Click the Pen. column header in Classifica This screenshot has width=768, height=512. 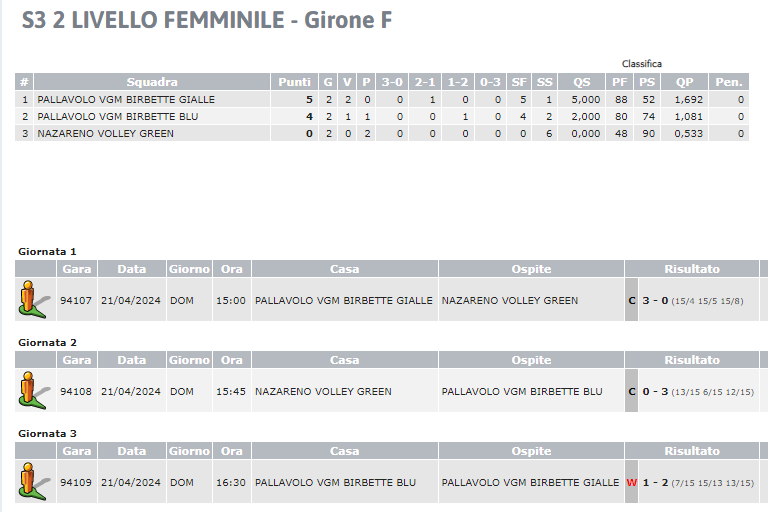point(729,82)
